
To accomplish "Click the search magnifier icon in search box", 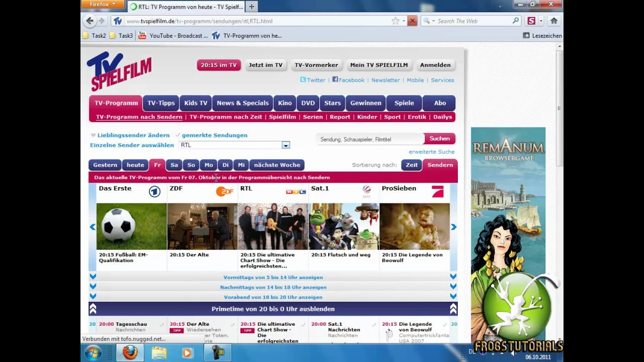I will (516, 21).
